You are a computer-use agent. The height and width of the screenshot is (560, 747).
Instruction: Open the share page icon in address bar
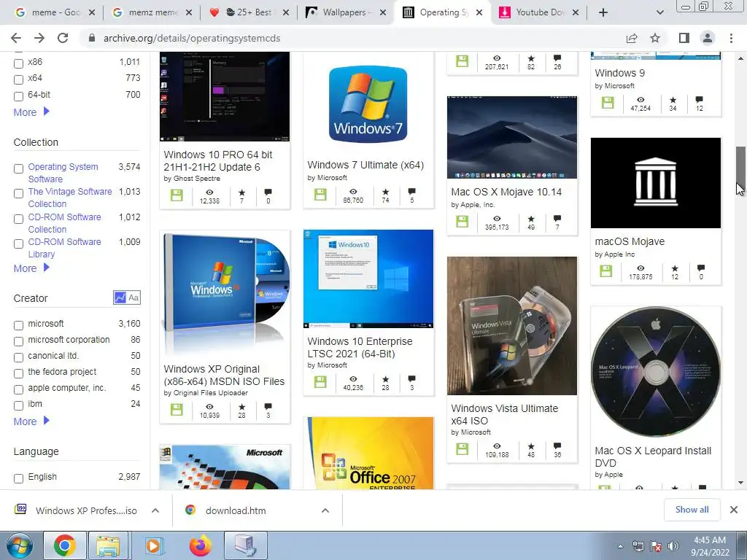[632, 38]
